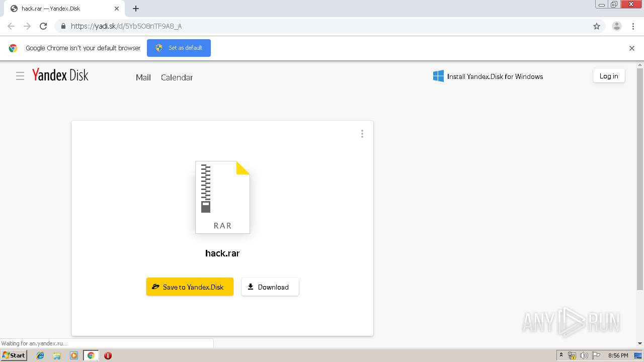Open the red Opera icon in the taskbar
The image size is (644, 362).
pyautogui.click(x=108, y=355)
